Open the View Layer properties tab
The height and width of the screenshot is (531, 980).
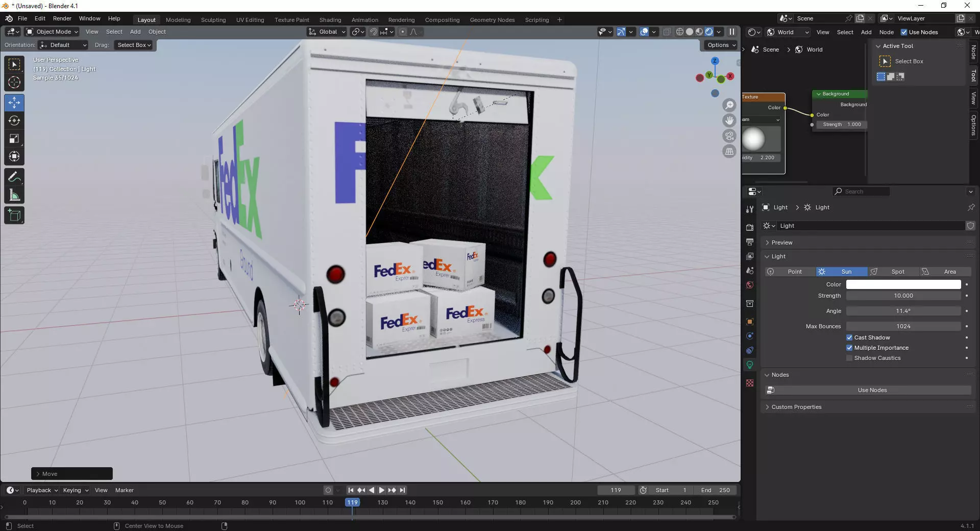coord(750,256)
